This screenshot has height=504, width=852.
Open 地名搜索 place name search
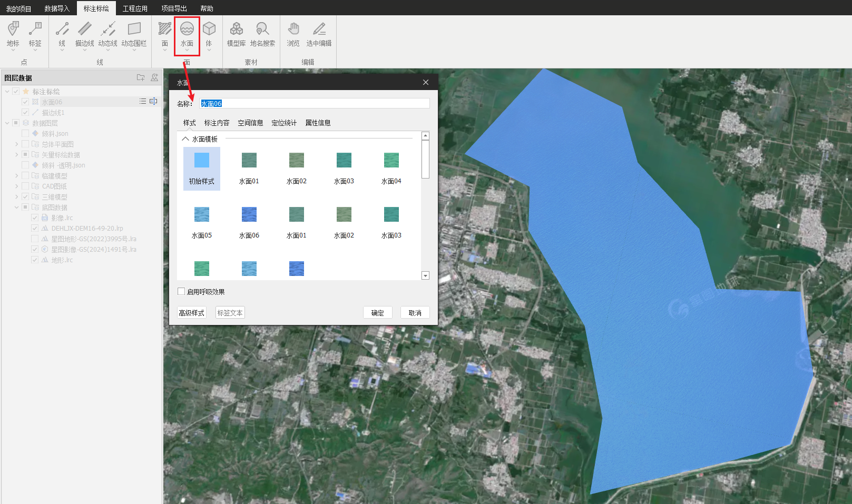click(x=262, y=34)
